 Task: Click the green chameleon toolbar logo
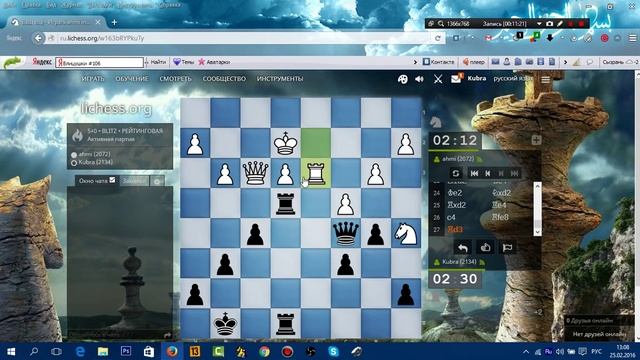point(13,62)
